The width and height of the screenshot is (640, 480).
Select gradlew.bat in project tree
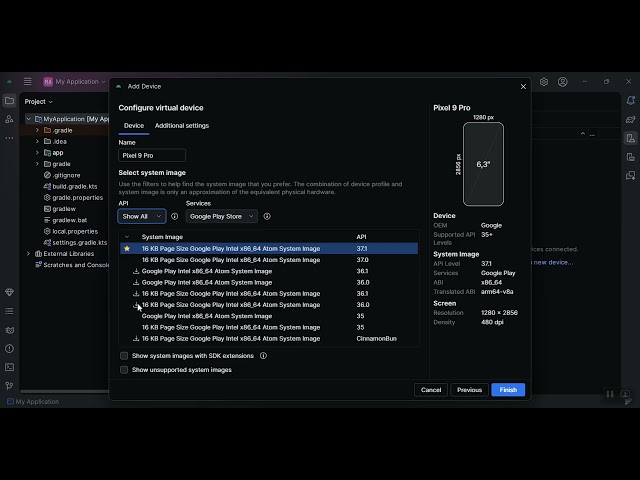[69, 220]
